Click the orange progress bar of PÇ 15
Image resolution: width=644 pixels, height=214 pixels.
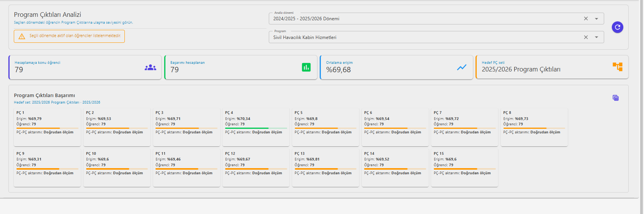[x=464, y=169]
